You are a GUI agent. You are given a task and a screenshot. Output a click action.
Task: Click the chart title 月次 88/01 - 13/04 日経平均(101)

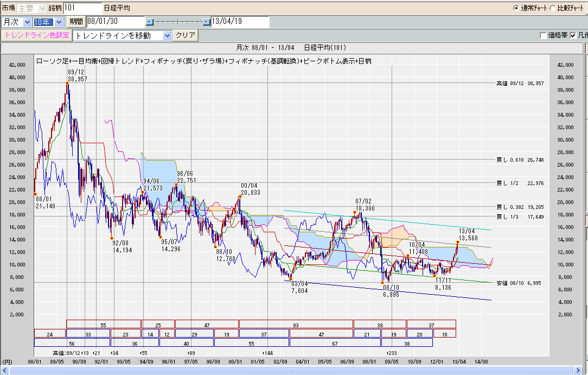coord(291,48)
